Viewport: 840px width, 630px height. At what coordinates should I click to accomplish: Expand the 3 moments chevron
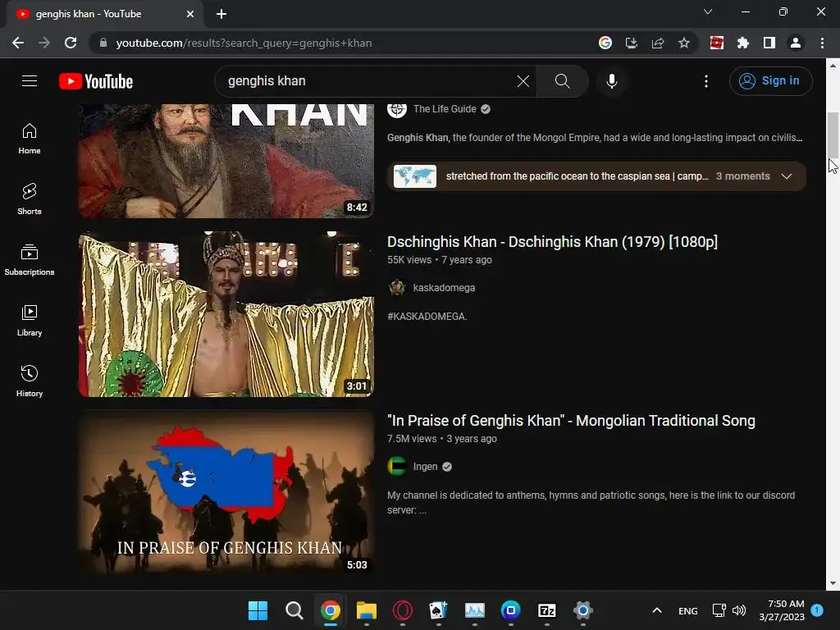point(786,176)
